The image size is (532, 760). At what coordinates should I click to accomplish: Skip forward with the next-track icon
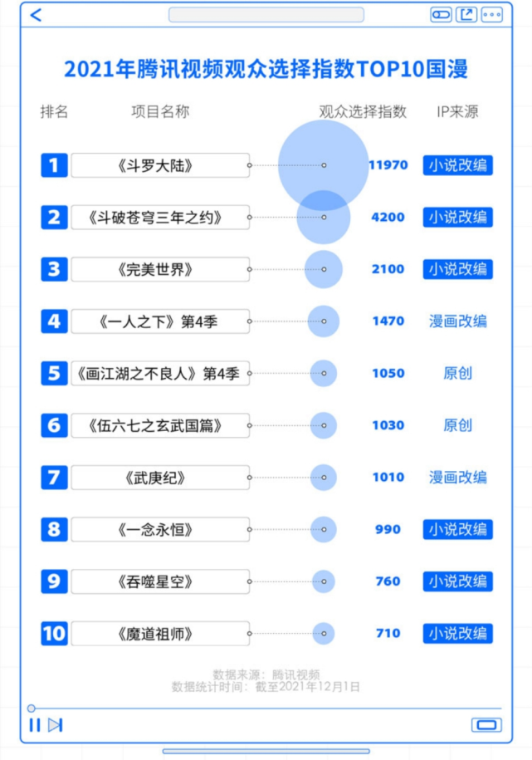pyautogui.click(x=56, y=725)
